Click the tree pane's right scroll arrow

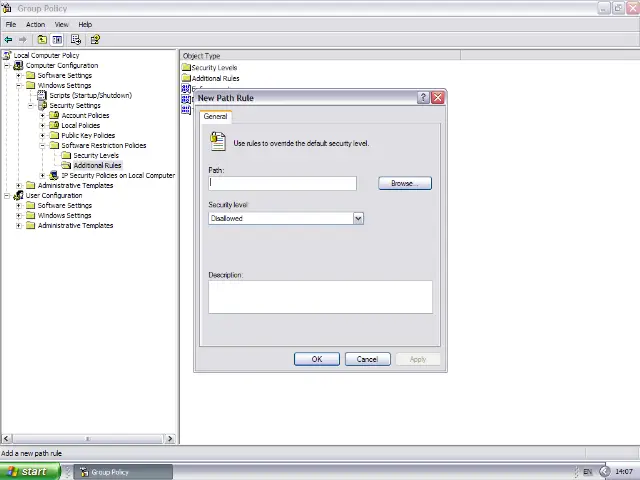click(x=170, y=439)
